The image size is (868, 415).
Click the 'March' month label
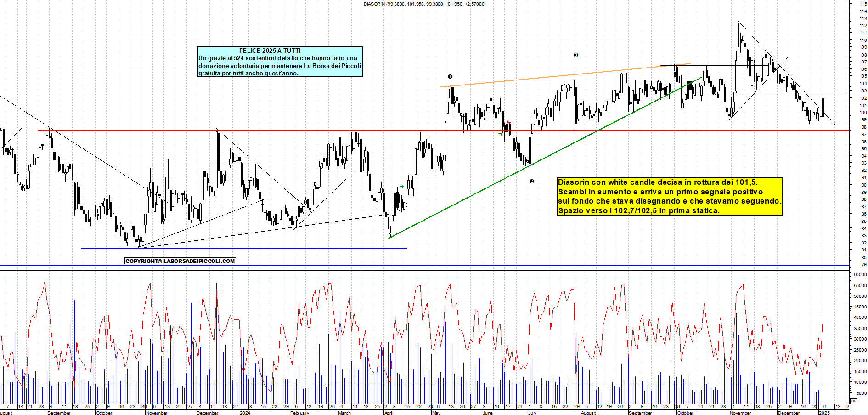344,413
